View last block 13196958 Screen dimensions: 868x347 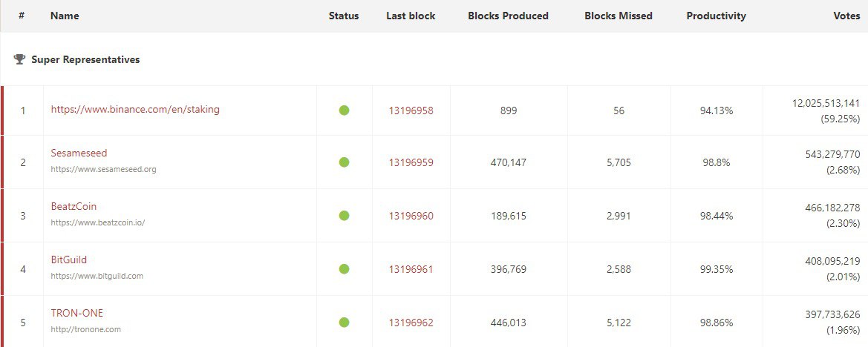click(411, 110)
